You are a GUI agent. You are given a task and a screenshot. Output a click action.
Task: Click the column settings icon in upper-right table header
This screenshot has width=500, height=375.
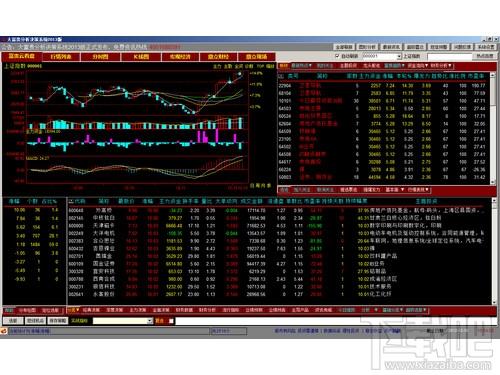point(281,76)
